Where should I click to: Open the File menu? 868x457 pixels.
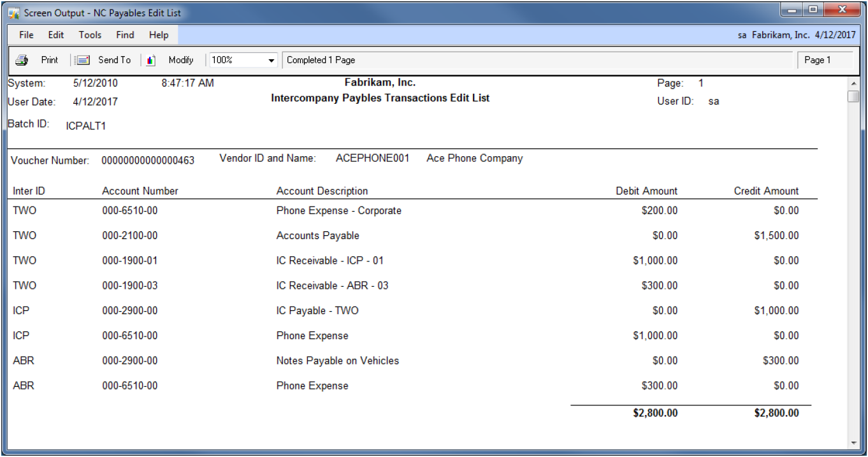[26, 35]
